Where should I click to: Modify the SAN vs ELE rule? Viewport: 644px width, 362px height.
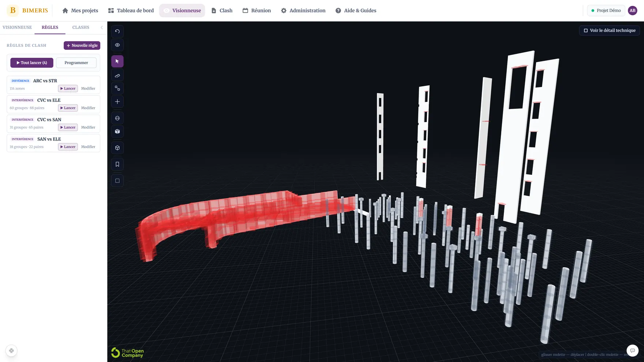click(x=88, y=147)
